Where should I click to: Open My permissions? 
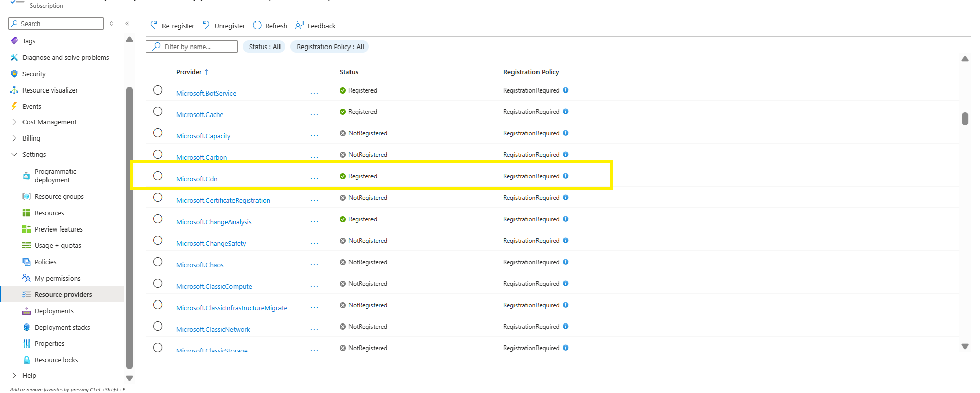pos(57,278)
